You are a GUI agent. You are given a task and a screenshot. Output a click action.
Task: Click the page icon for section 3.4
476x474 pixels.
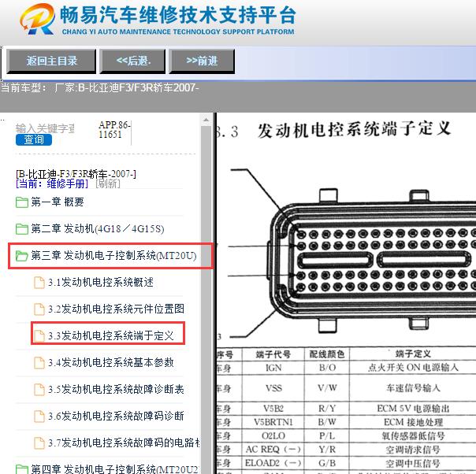pos(39,363)
